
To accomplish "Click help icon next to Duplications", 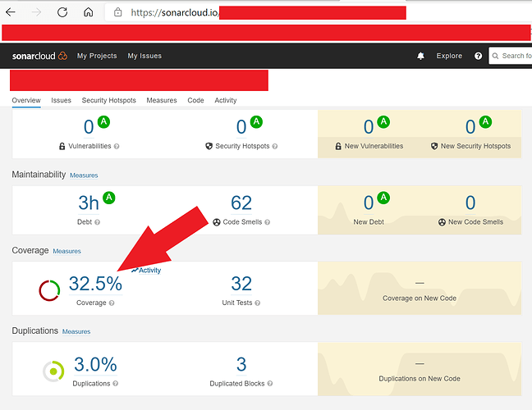I will click(x=116, y=384).
